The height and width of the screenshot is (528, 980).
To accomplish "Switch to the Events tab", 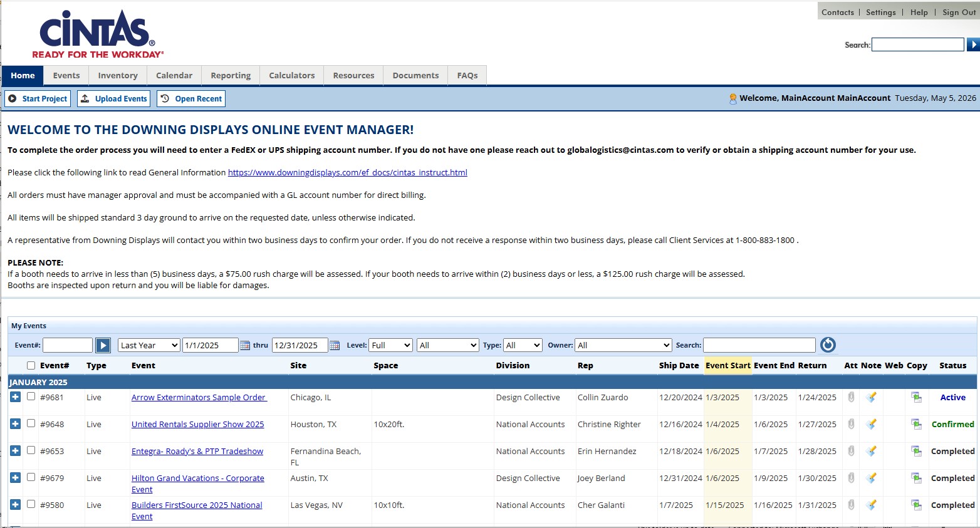I will (66, 75).
